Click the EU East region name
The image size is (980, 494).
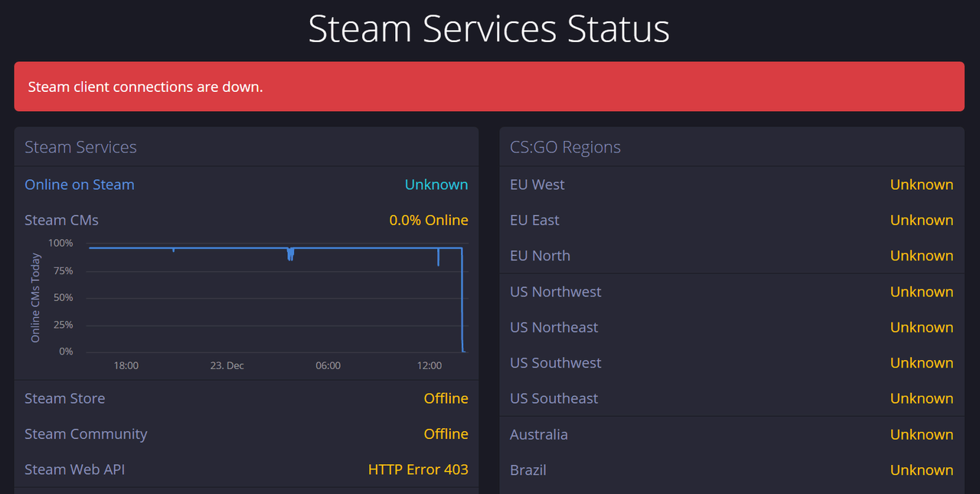(534, 220)
